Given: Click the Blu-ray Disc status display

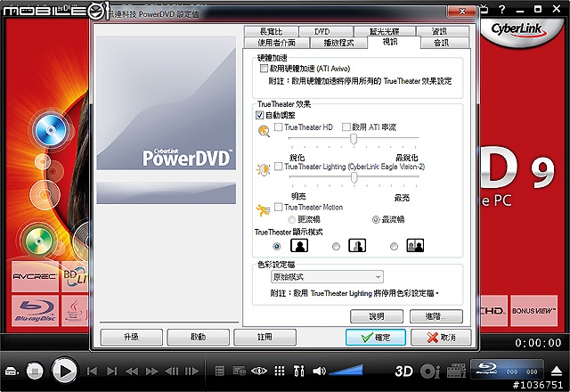Looking at the screenshot, I should pos(507,369).
